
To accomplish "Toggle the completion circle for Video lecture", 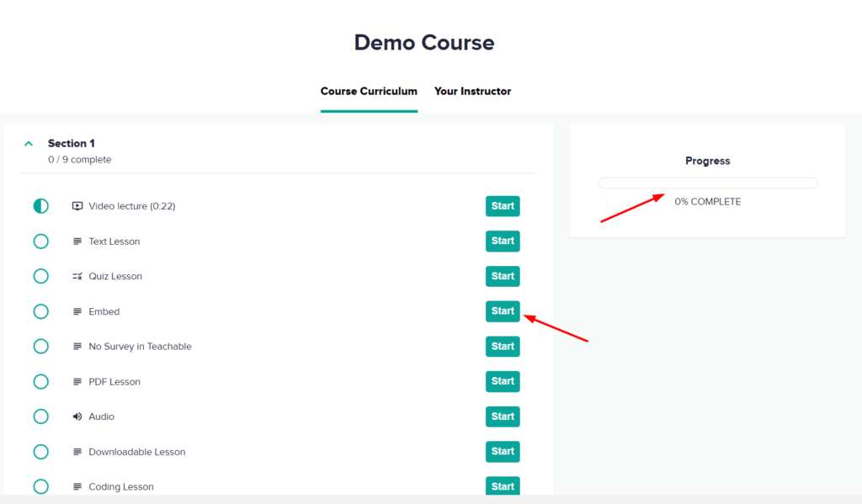I will [40, 205].
